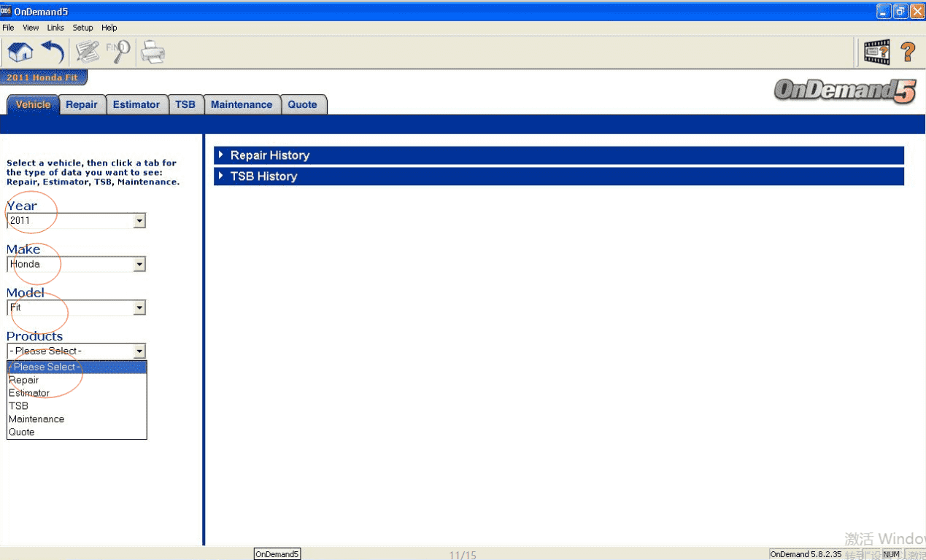Click the OnDemand 5.8.2.35 status bar text
Viewport: 926px width, 560px height.
806,555
